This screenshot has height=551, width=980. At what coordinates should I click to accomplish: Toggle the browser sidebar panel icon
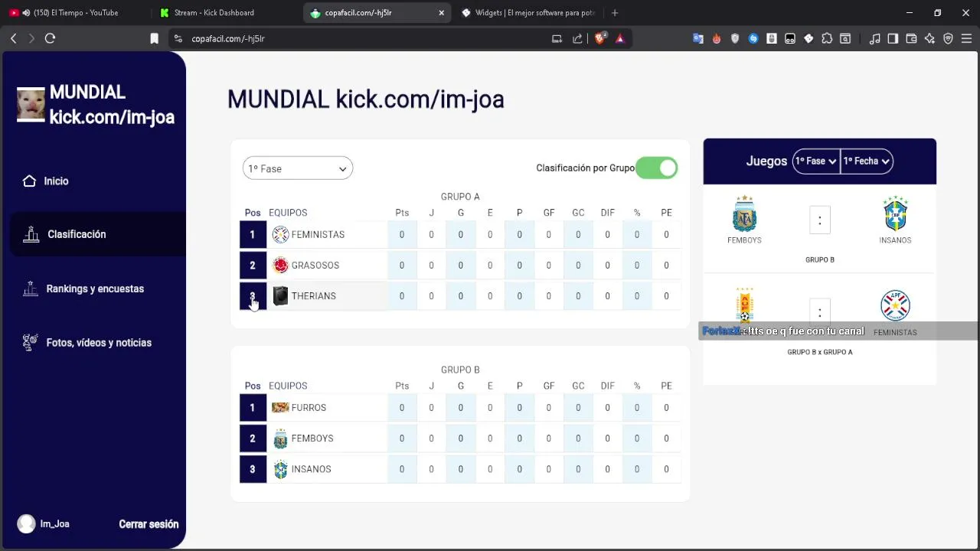(893, 38)
